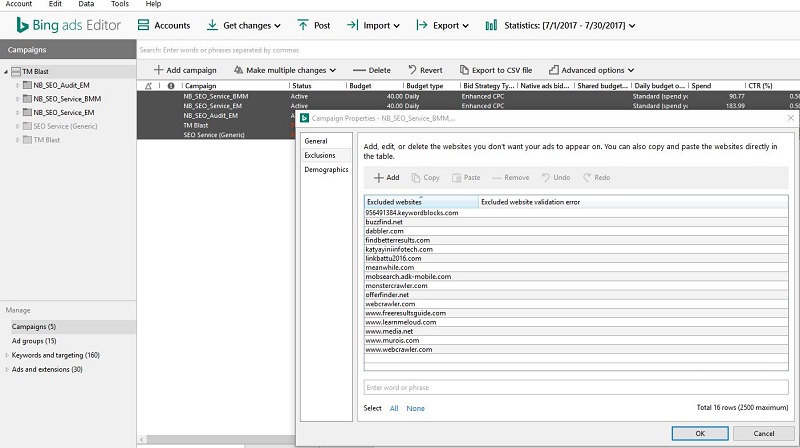The height and width of the screenshot is (448, 800).
Task: Expand the NB_SEO_Audit_EM tree node
Action: coord(17,85)
